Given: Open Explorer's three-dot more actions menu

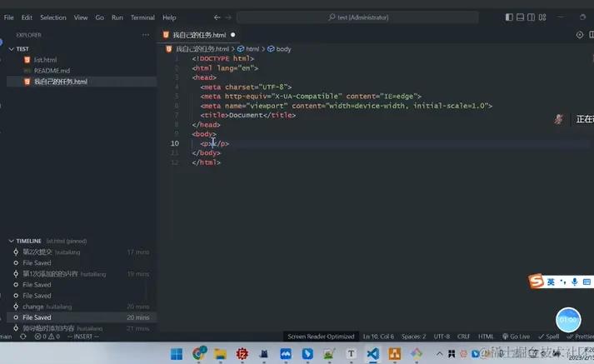Looking at the screenshot, I should pos(146,35).
